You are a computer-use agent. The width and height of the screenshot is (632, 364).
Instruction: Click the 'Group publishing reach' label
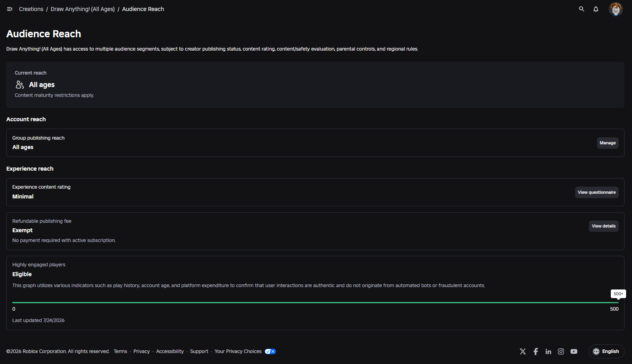38,138
